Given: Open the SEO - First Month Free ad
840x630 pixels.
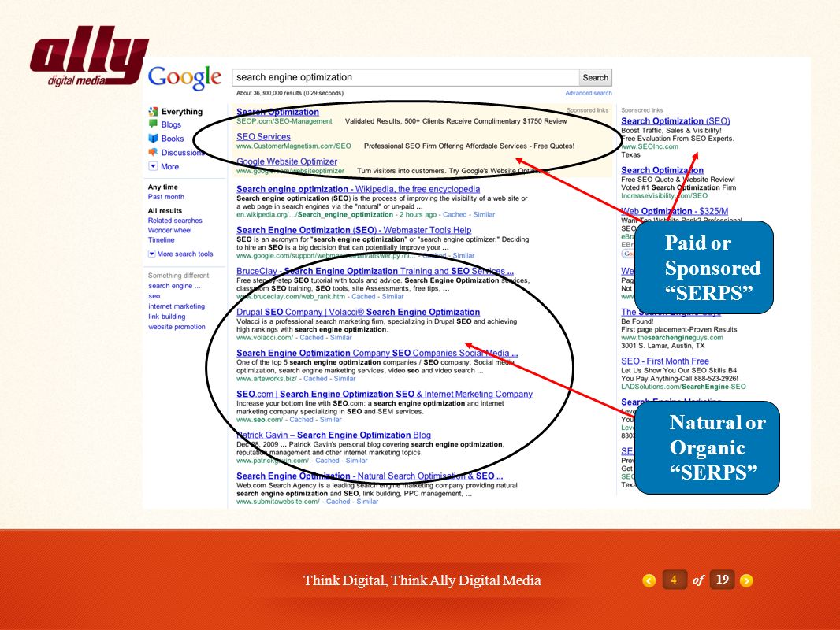Looking at the screenshot, I should click(665, 361).
